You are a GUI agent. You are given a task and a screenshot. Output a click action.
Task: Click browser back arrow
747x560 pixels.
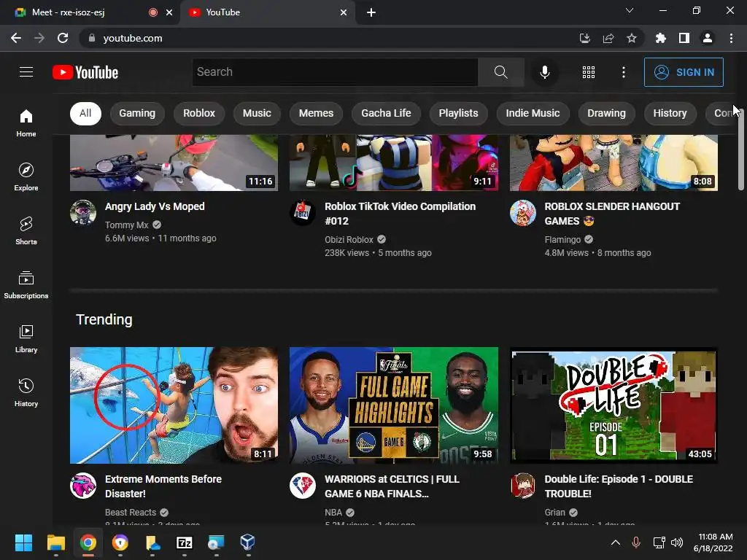[16, 38]
